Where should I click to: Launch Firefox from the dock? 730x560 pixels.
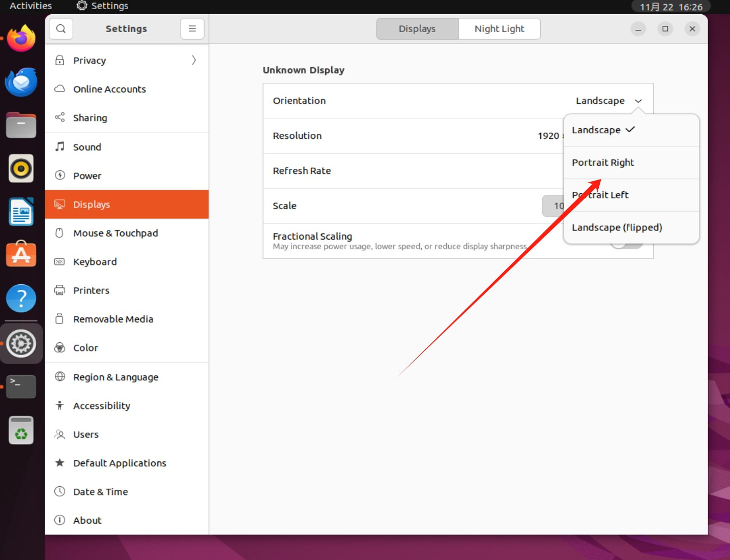click(21, 39)
